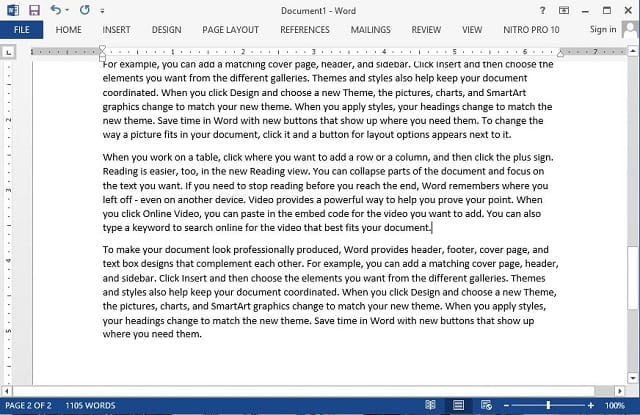
Task: Click the first line indent marker on ruler
Action: (102, 49)
